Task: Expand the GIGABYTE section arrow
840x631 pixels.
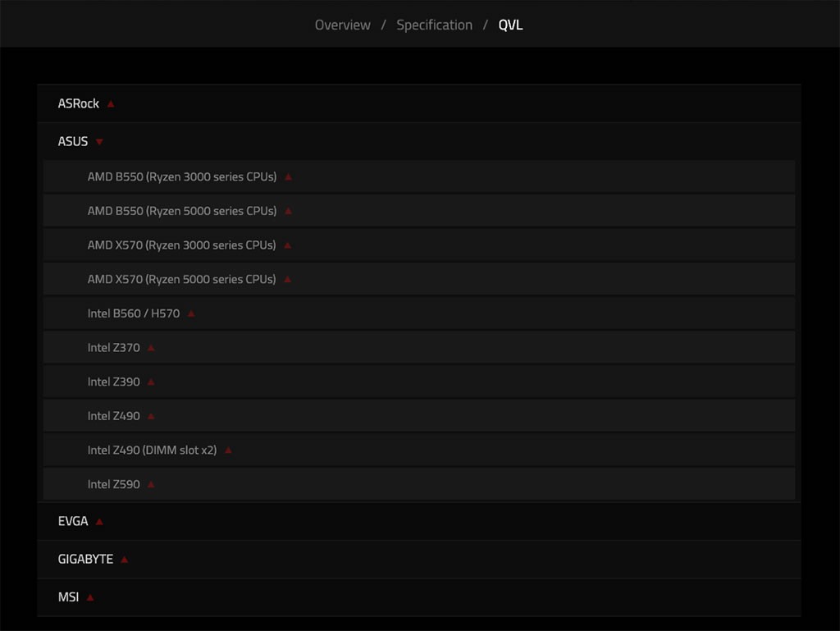Action: pyautogui.click(x=125, y=560)
